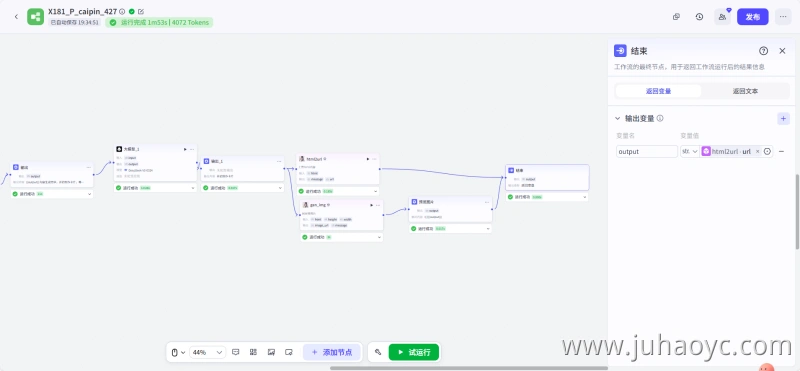Select the 返回变量 tab
This screenshot has width=800, height=371.
click(x=658, y=91)
